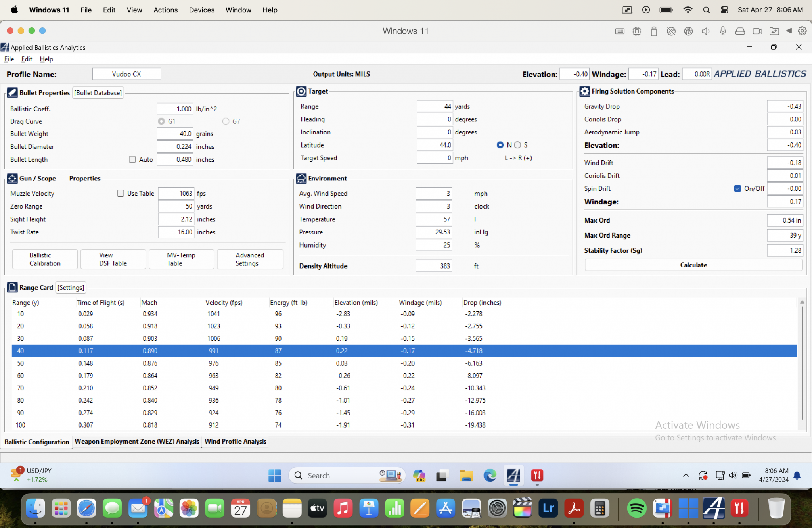Select the G1 drag curve radio button
The height and width of the screenshot is (528, 812).
[x=161, y=121]
